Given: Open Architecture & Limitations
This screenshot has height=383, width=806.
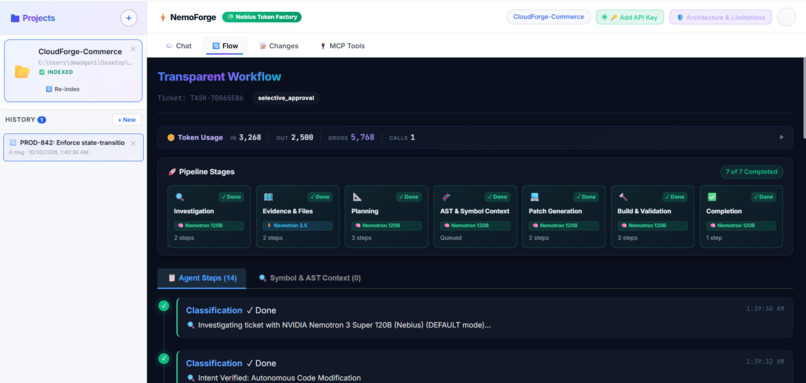Looking at the screenshot, I should [721, 17].
